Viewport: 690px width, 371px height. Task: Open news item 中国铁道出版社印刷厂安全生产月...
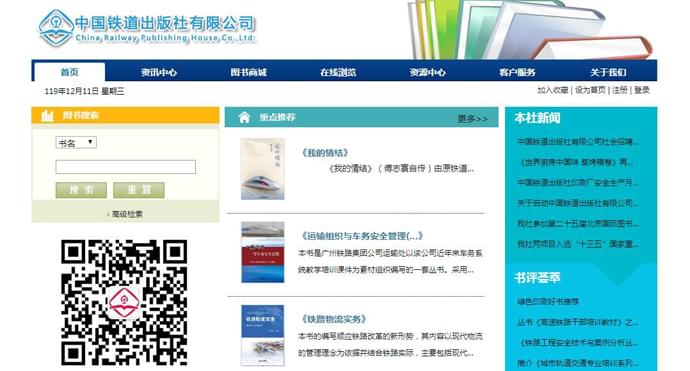point(577,183)
